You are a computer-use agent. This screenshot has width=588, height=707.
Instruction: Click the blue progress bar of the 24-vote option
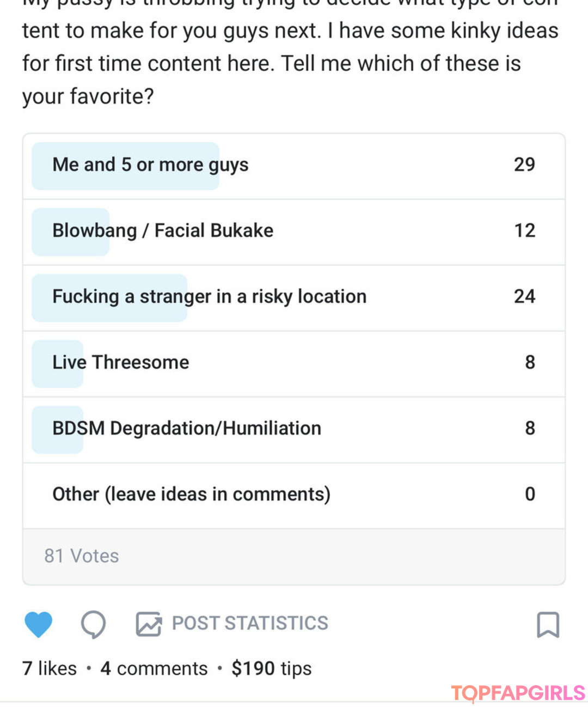click(109, 298)
